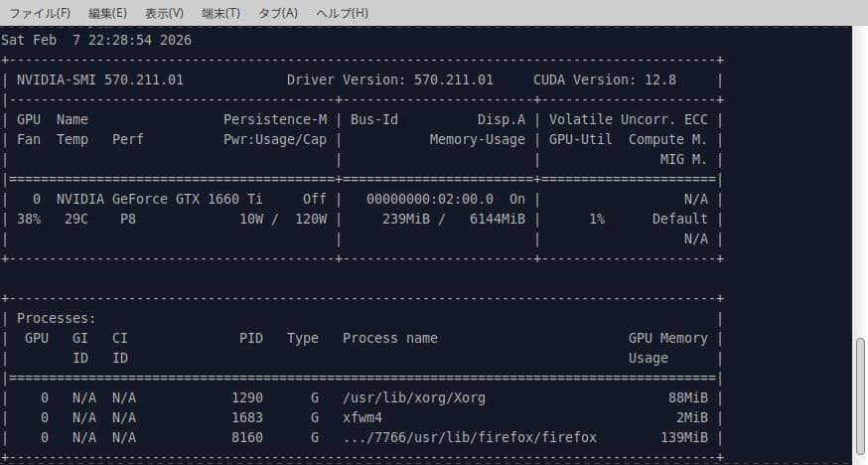Click the 'Persistence-M' column header
This screenshot has width=868, height=465.
(x=275, y=119)
